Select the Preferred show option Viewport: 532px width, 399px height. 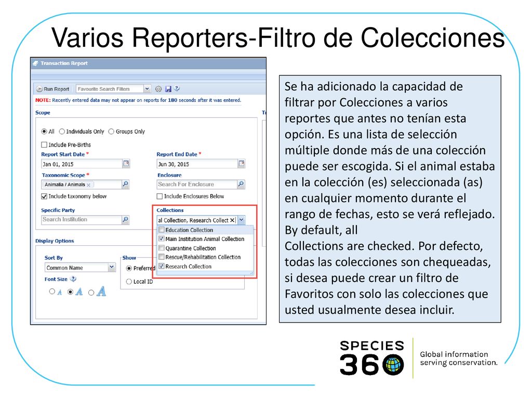pos(129,268)
